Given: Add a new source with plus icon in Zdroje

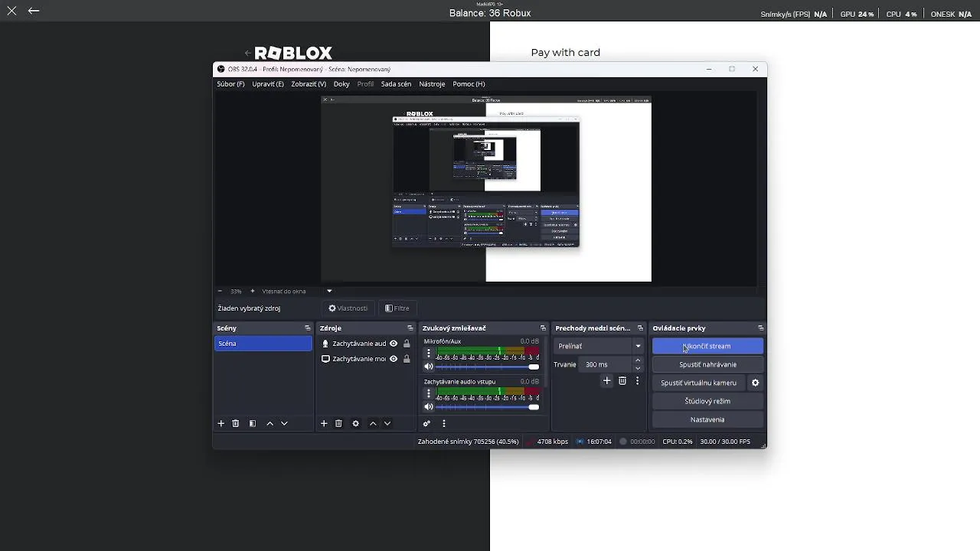Looking at the screenshot, I should (324, 423).
